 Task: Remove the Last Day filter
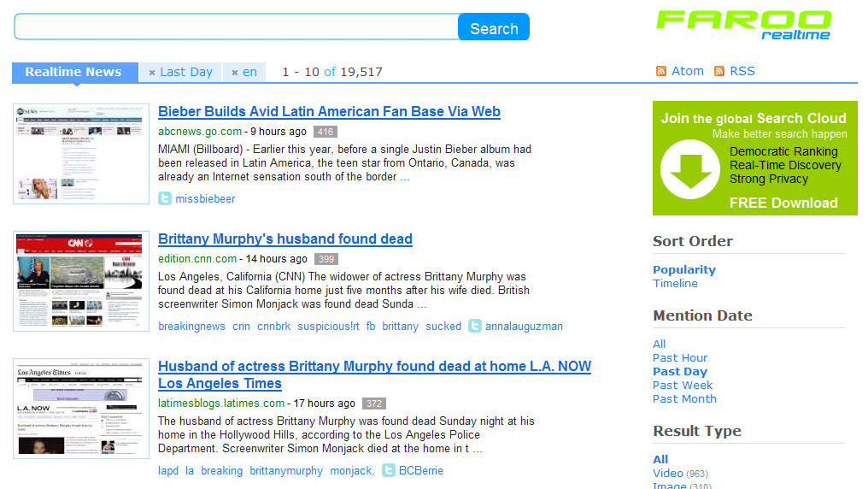(x=152, y=73)
